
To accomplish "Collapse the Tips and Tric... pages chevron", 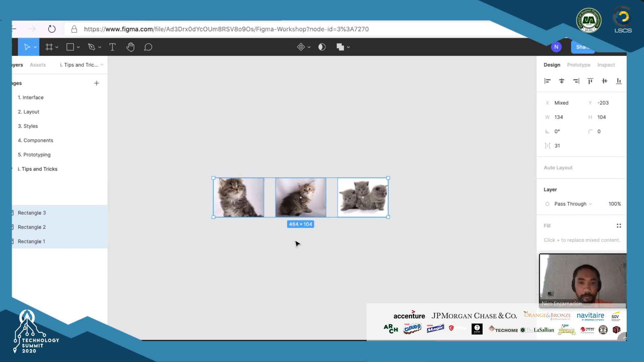I will click(x=102, y=65).
